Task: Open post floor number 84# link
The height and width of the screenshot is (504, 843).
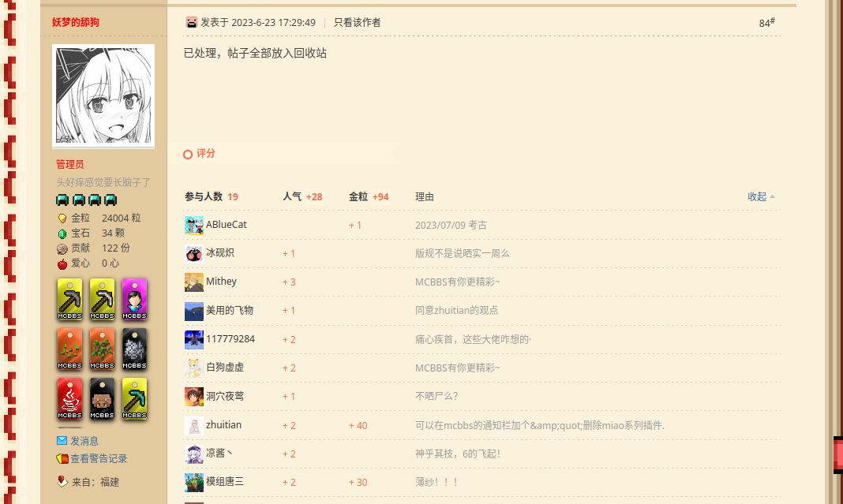Action: pos(766,23)
